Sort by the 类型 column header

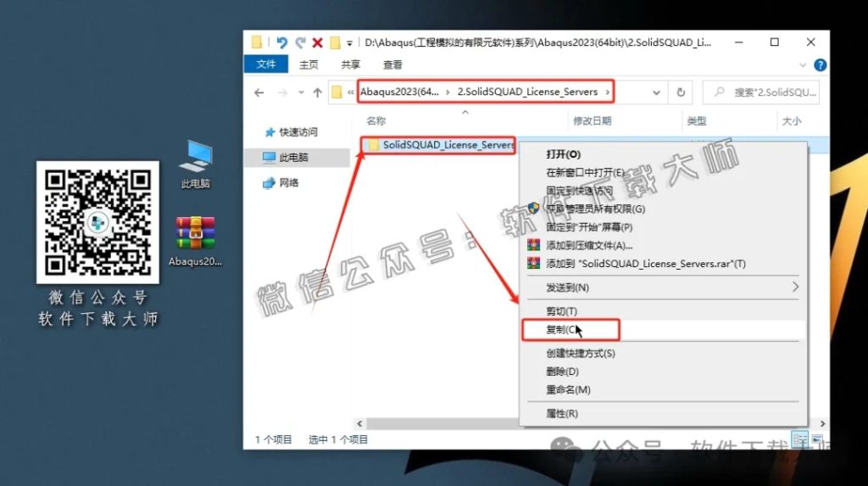coord(697,120)
